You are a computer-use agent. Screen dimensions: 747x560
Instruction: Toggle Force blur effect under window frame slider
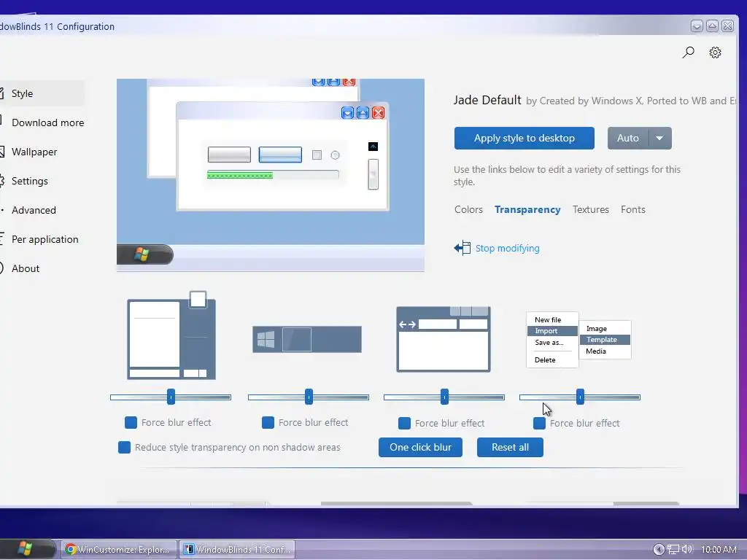[404, 423]
